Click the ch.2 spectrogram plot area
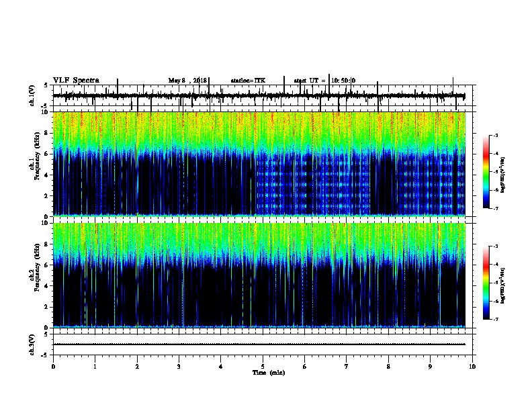 tap(259, 275)
